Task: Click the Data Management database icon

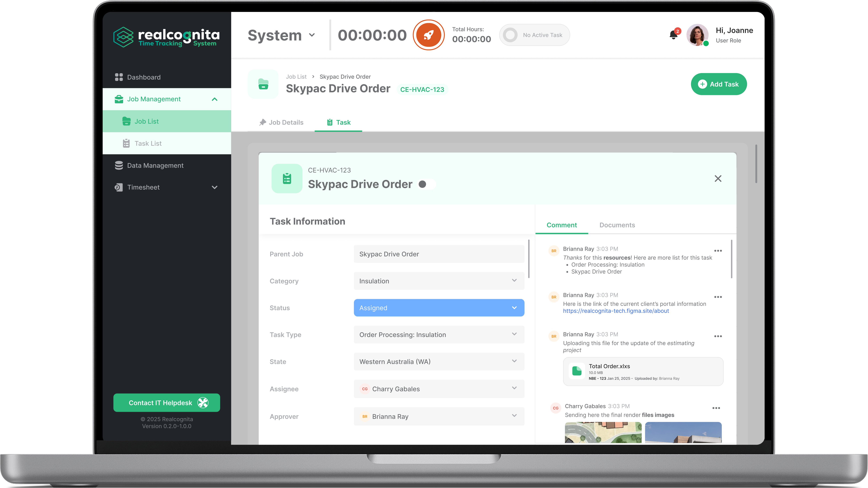Action: pyautogui.click(x=119, y=165)
